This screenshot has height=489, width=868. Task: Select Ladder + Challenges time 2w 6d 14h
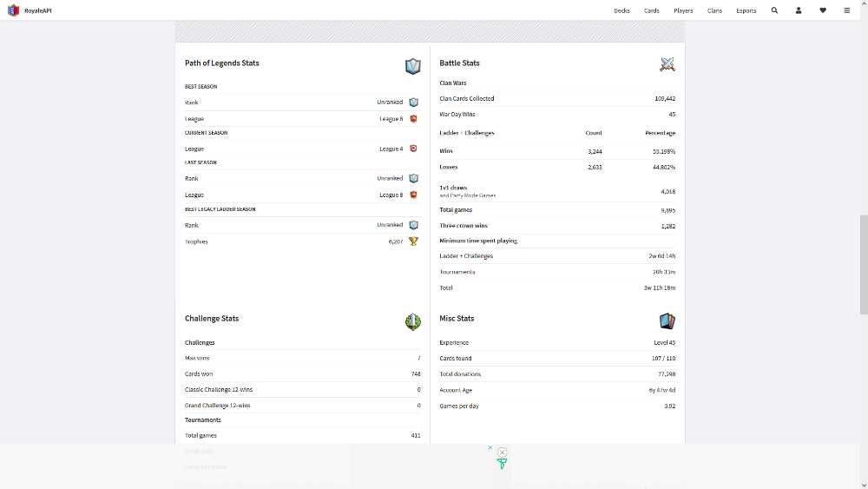coord(662,256)
